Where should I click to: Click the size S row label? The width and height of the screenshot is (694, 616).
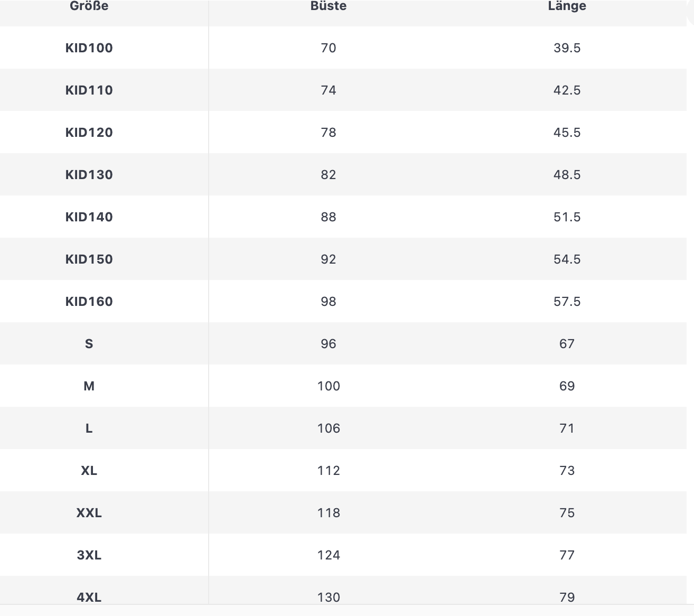point(89,344)
